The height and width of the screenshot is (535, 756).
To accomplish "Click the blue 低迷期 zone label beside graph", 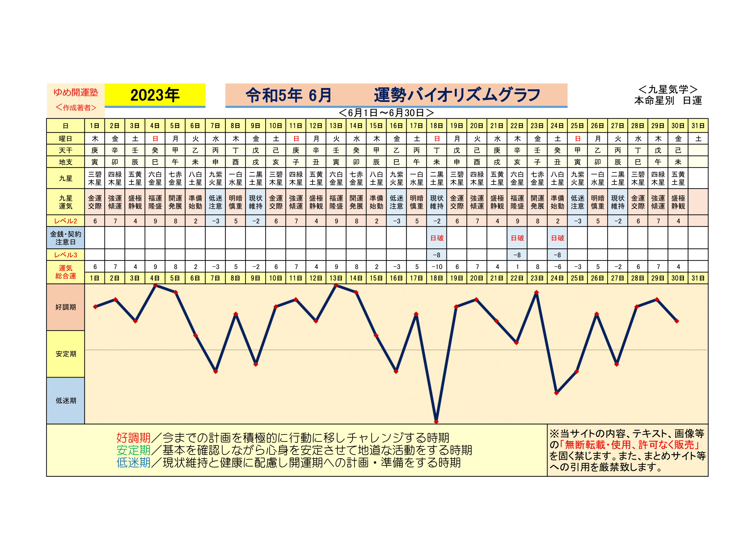I will [66, 400].
